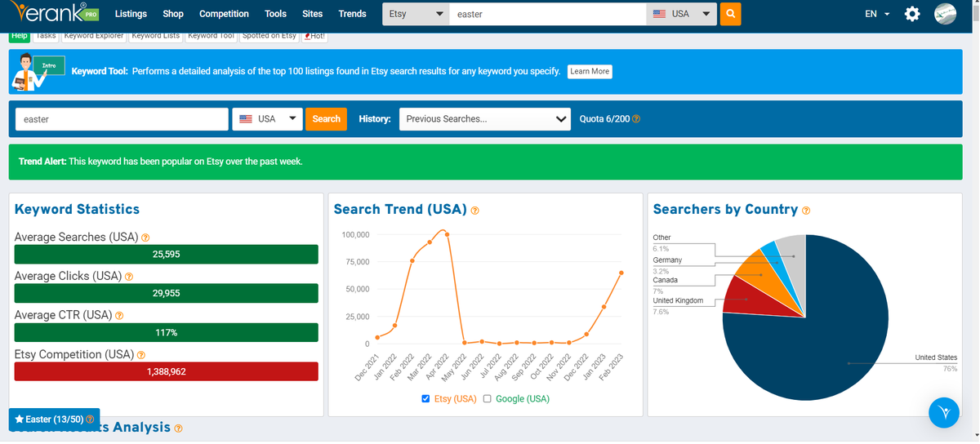
Task: Click the gray Other pie slice
Action: click(x=792, y=255)
